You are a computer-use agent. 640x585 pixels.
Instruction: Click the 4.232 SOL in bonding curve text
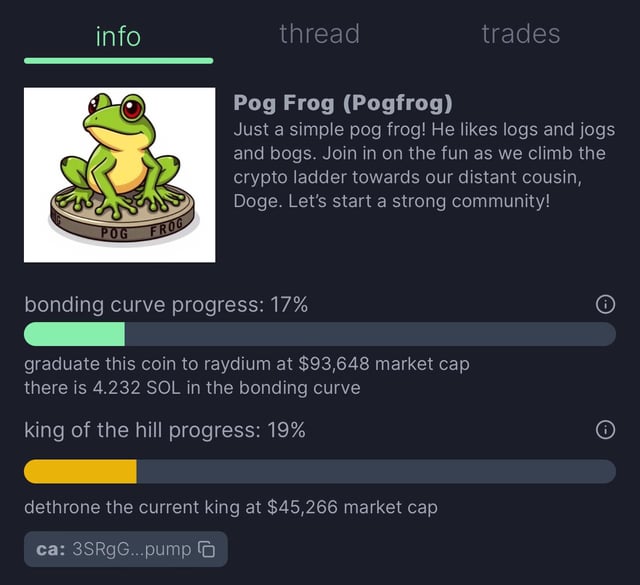[192, 387]
